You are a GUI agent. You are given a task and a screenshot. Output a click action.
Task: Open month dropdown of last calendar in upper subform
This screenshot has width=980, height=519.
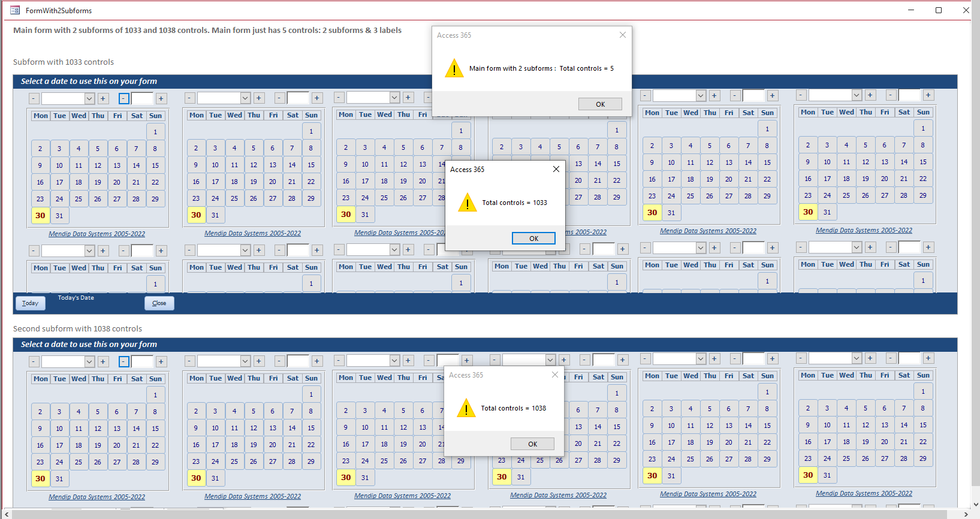click(x=857, y=95)
